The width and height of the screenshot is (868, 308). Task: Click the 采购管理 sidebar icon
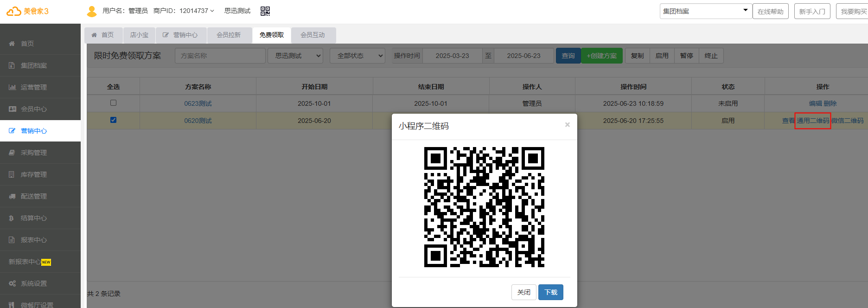[x=12, y=153]
